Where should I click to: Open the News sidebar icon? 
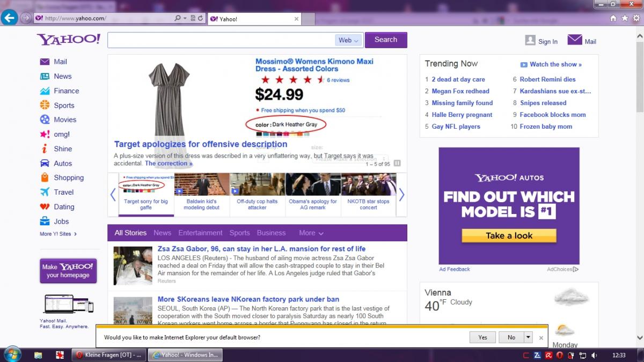pyautogui.click(x=45, y=76)
